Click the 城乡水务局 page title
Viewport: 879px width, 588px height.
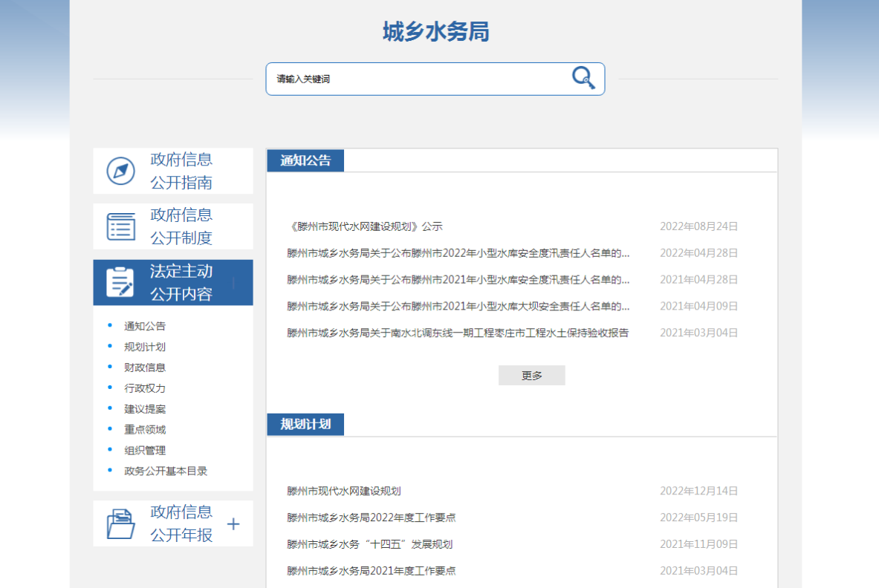tap(435, 31)
